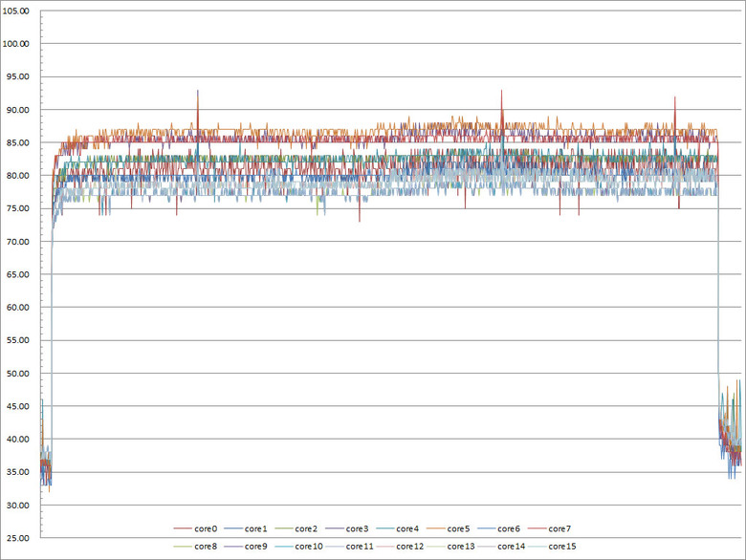Image resolution: width=746 pixels, height=560 pixels.
Task: Click the 65.00 axis label
Action: tap(18, 274)
